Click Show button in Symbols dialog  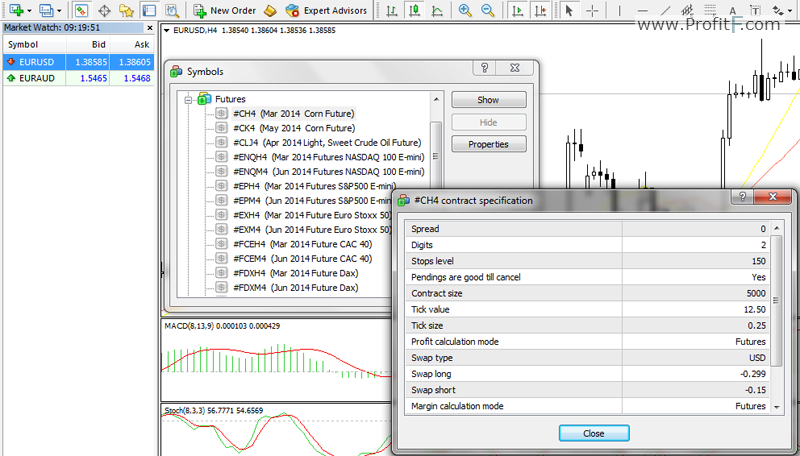coord(488,100)
